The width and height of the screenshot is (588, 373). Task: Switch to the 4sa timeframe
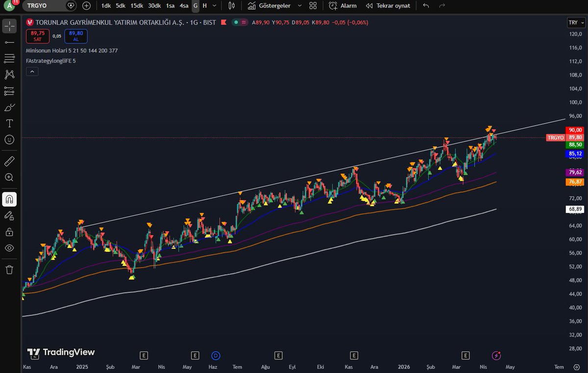click(184, 6)
